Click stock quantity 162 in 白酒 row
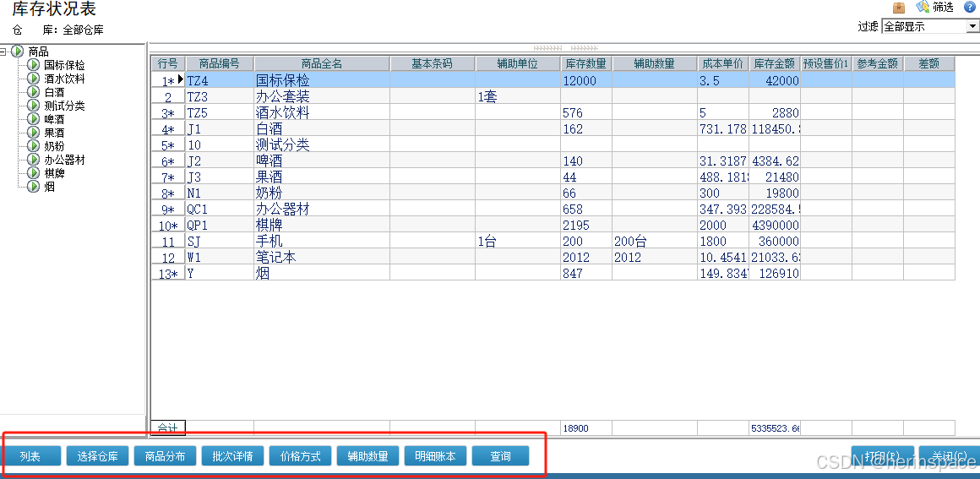 click(586, 128)
